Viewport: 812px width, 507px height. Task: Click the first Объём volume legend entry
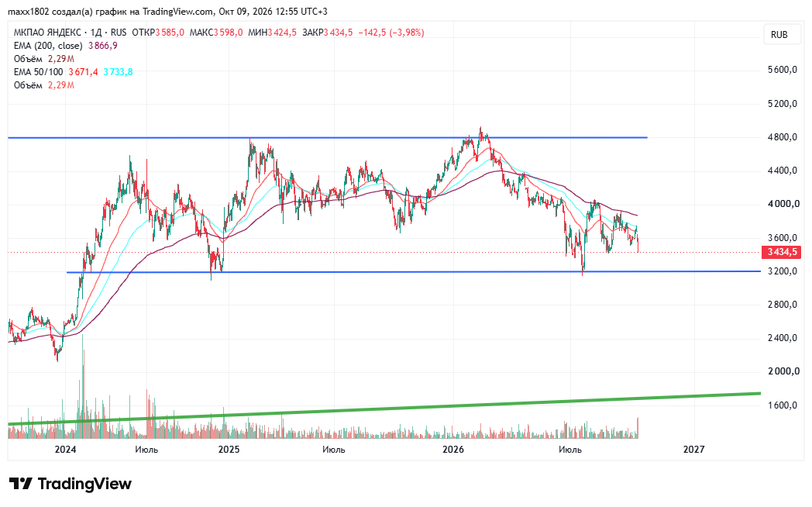coord(44,59)
